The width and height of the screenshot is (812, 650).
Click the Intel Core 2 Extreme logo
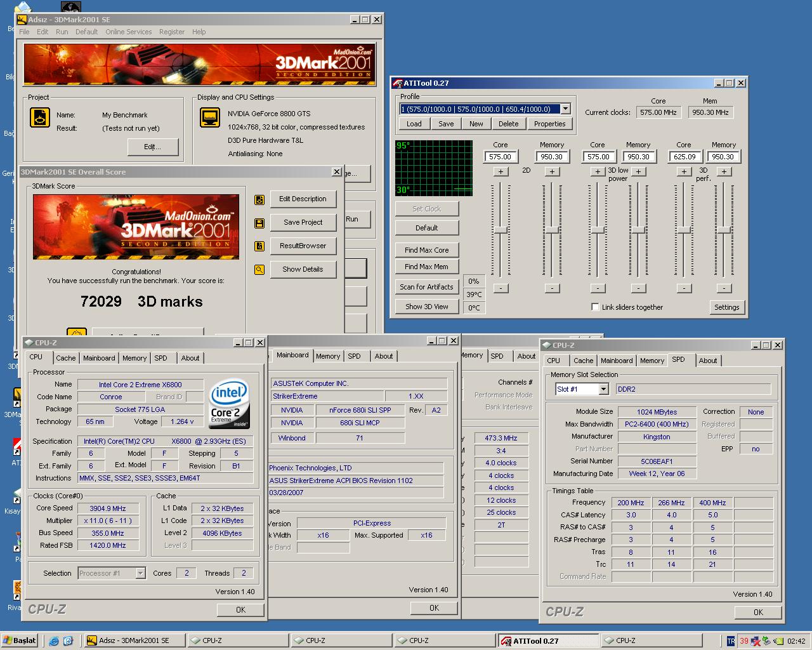click(229, 404)
